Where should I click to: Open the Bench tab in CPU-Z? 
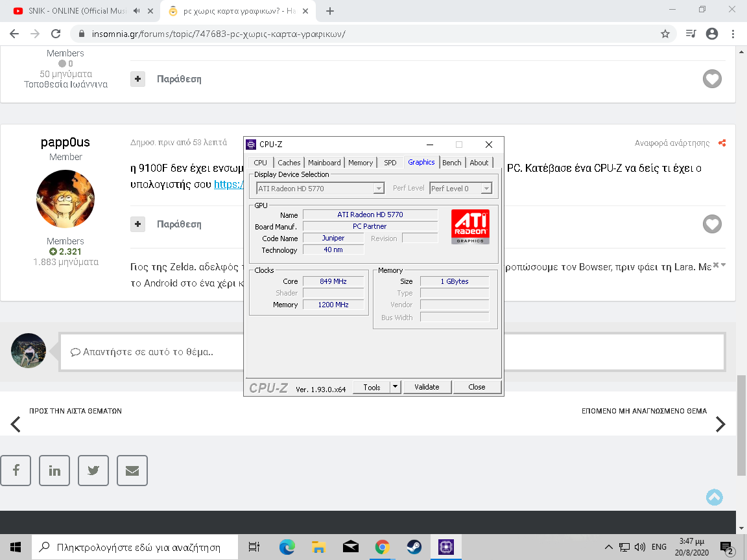[x=451, y=163]
